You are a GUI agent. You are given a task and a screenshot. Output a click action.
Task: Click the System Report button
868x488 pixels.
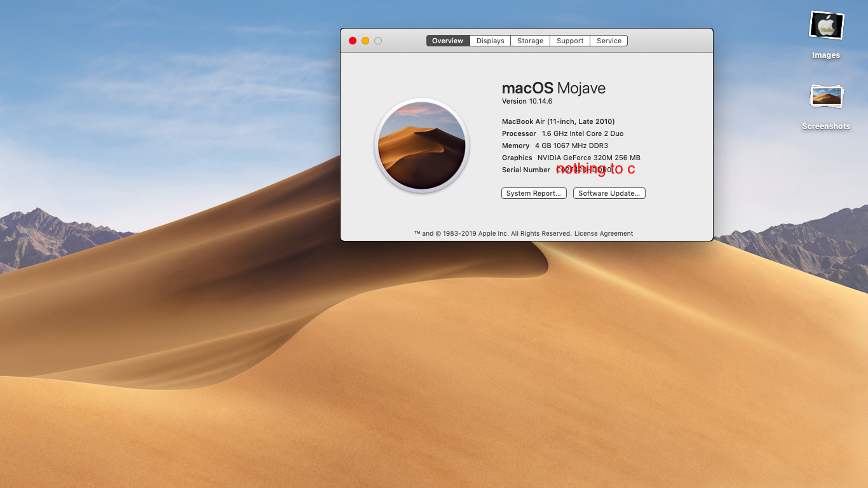click(534, 193)
